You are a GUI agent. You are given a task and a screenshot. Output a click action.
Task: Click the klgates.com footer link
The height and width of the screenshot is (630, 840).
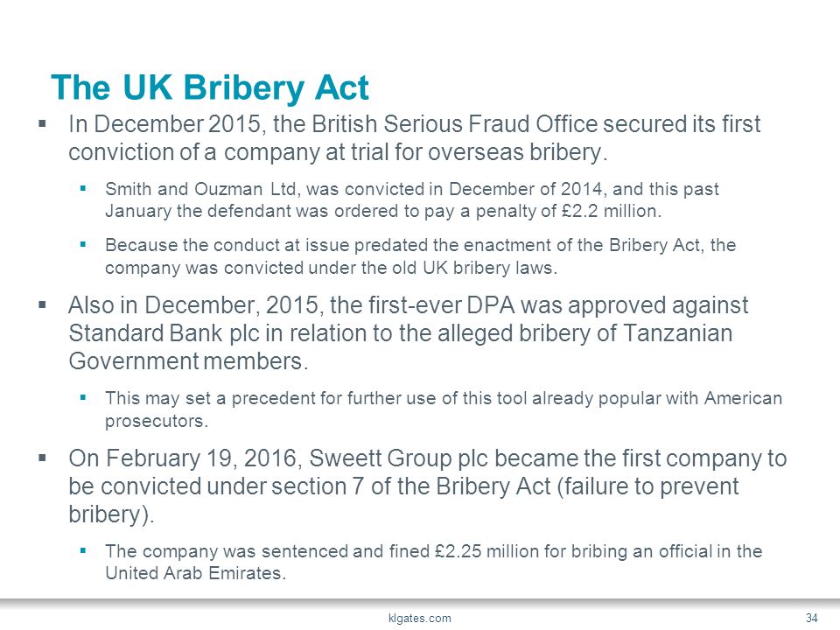[x=419, y=618]
